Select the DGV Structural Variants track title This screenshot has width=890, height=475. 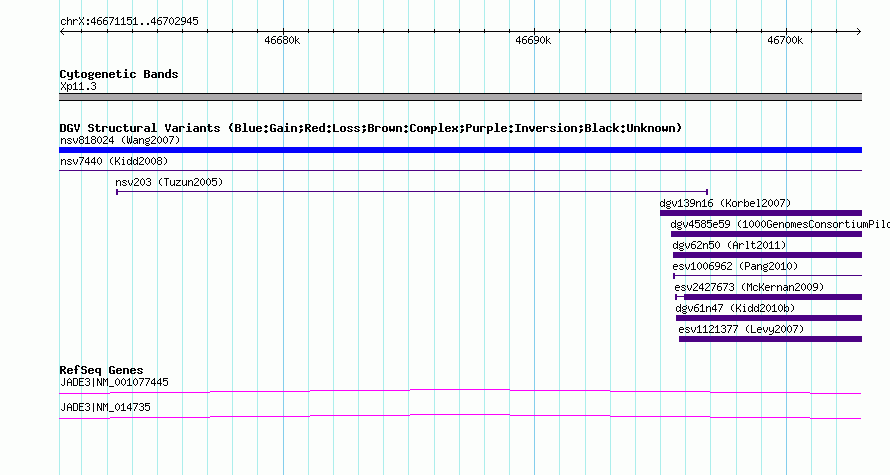371,128
